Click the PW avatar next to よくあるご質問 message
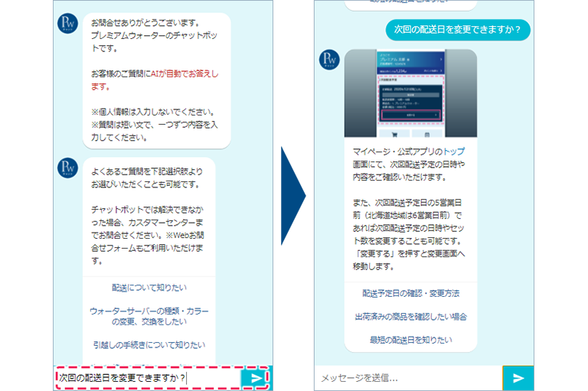This screenshot has width=588, height=391. point(68,168)
